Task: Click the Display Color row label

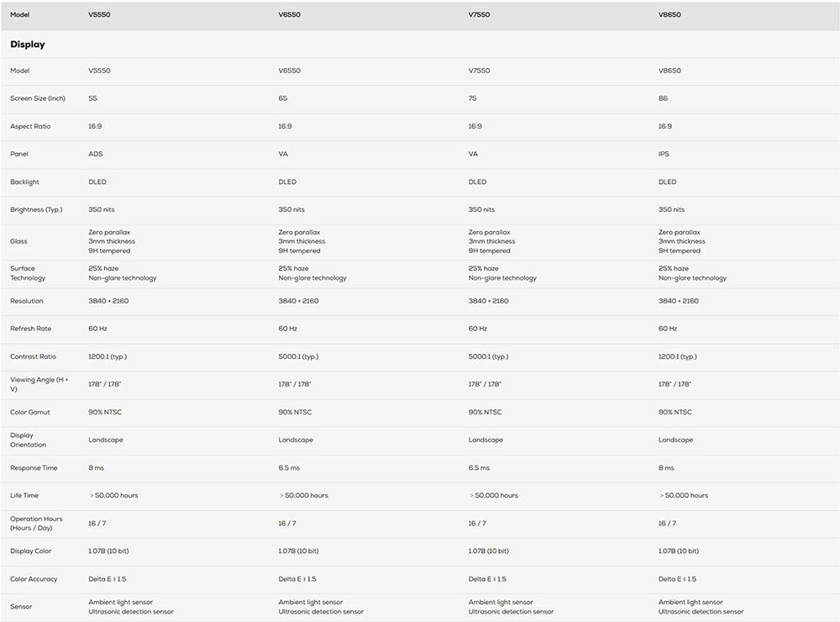Action: (30, 551)
